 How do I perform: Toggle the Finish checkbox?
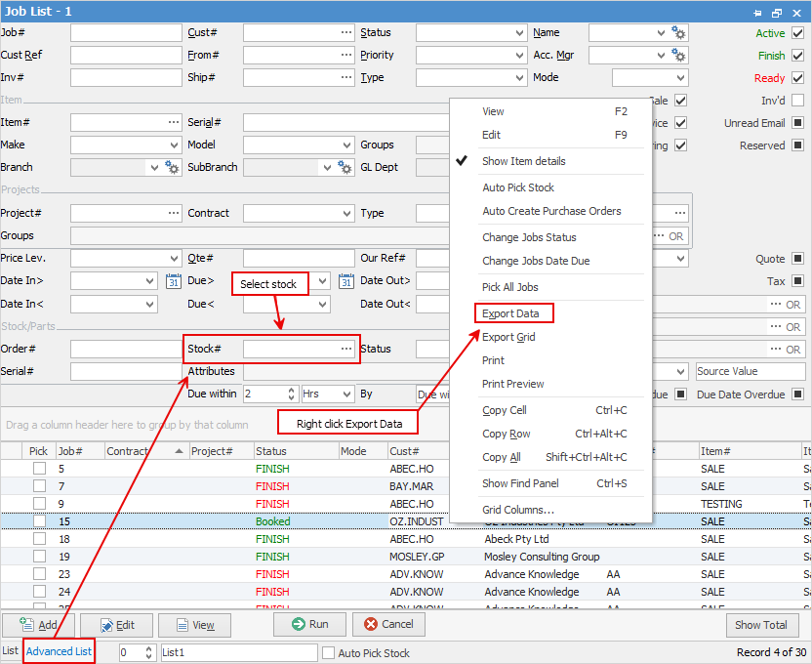tap(798, 56)
